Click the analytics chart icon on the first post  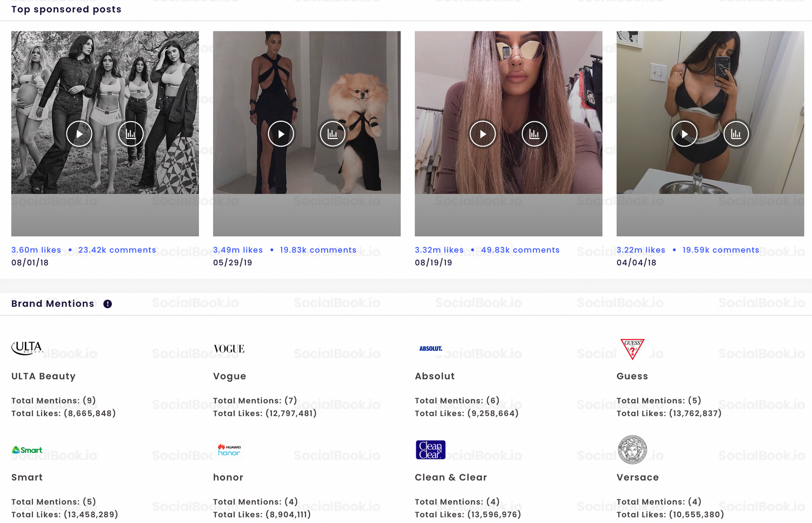click(x=130, y=133)
